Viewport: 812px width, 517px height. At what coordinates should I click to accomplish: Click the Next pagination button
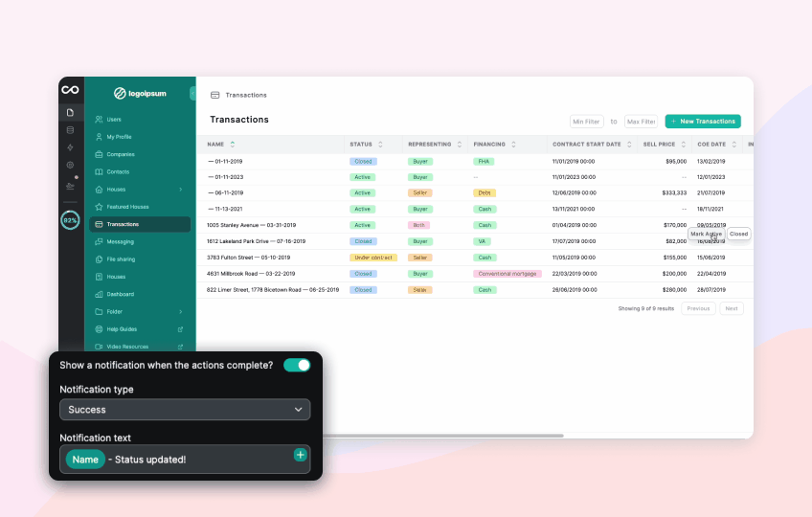pos(732,308)
